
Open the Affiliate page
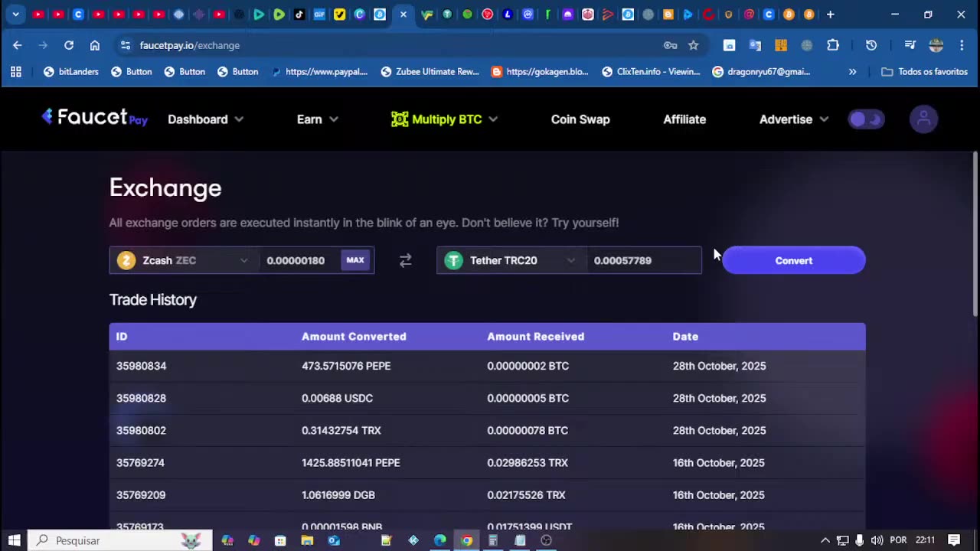[x=684, y=119]
